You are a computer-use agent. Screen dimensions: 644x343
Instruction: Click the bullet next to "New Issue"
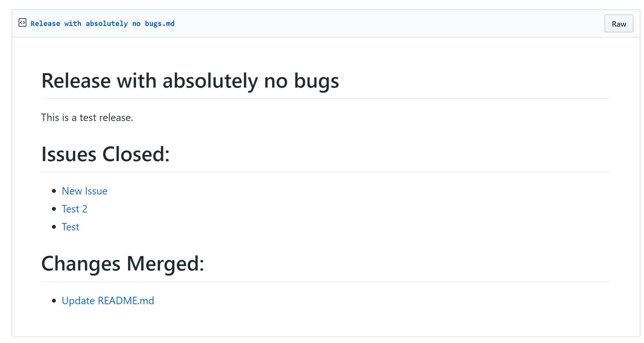(55, 191)
